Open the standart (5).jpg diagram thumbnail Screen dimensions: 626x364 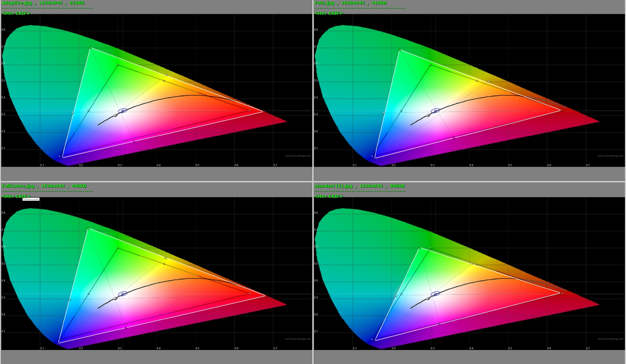coord(469,273)
